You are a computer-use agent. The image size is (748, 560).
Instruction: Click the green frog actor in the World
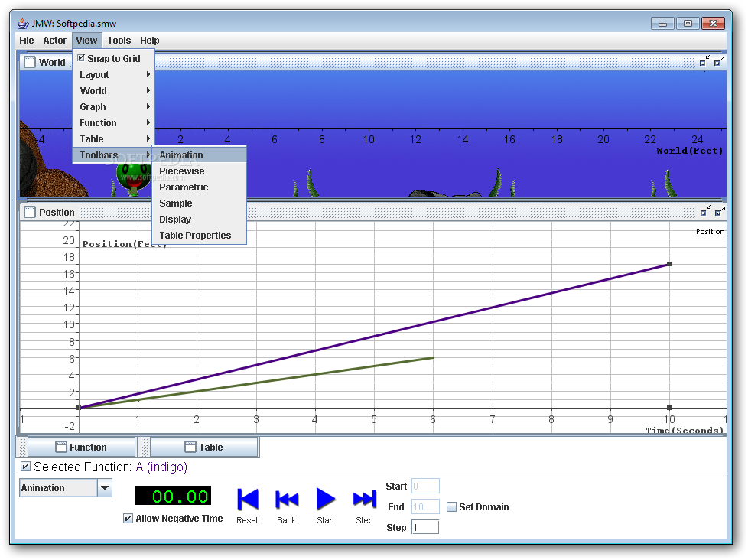(x=134, y=177)
